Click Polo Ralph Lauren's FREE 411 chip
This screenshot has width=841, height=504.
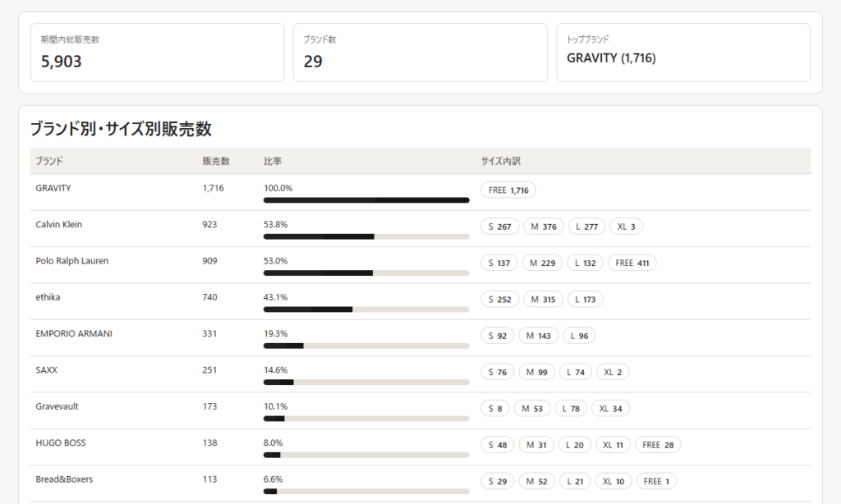pyautogui.click(x=632, y=263)
